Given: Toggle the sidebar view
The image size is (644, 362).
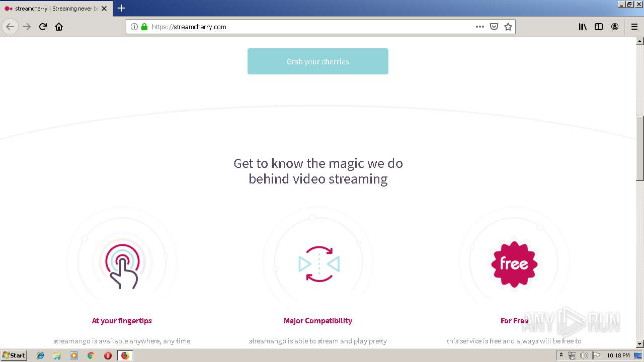Looking at the screenshot, I should point(599,27).
